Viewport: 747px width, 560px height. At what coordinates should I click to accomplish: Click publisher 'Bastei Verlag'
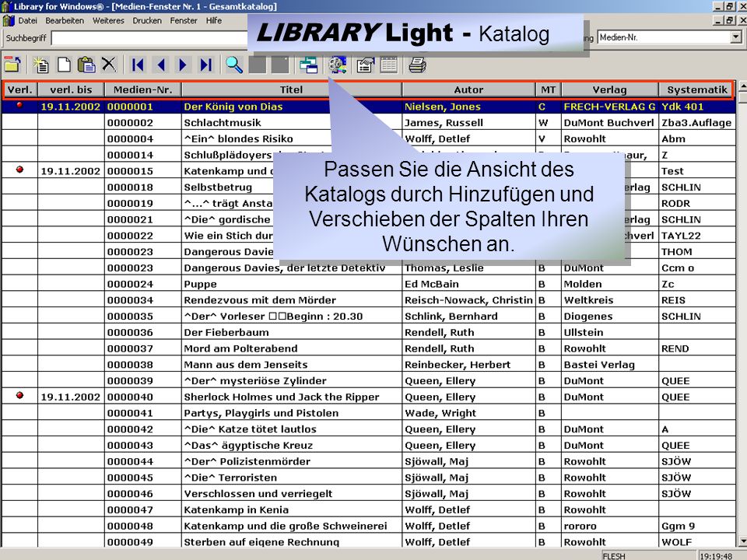click(x=599, y=365)
